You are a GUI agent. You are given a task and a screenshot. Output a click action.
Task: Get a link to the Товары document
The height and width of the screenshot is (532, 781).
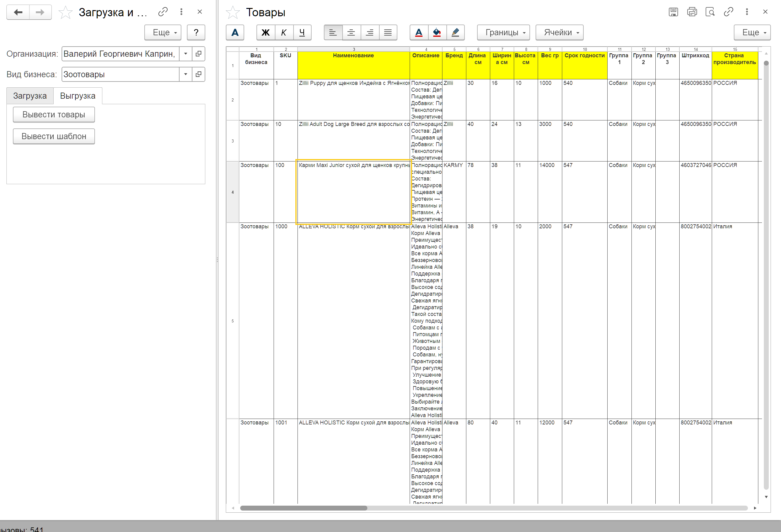coord(729,12)
